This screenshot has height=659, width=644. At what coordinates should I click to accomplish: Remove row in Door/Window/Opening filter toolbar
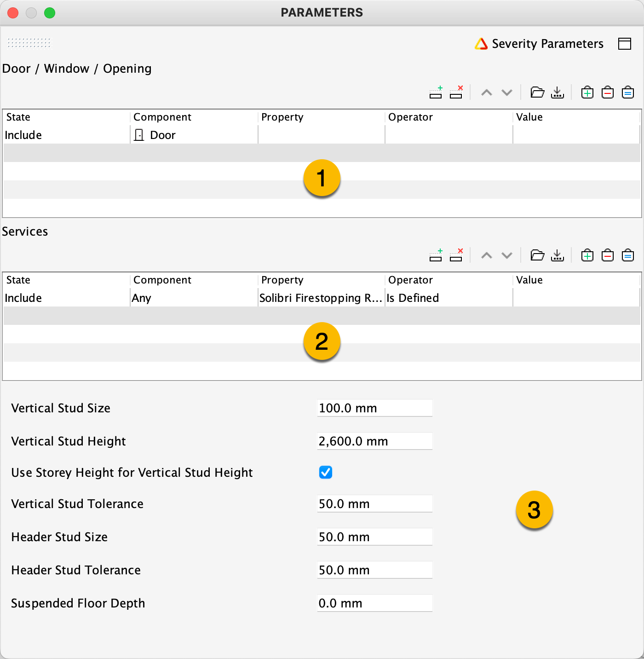click(456, 92)
